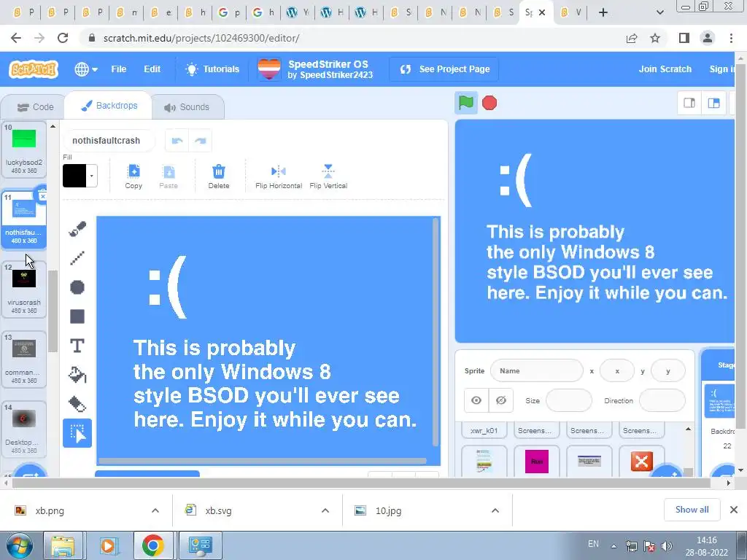The image size is (747, 560).
Task: Open Chrome tab search dropdown
Action: (659, 12)
